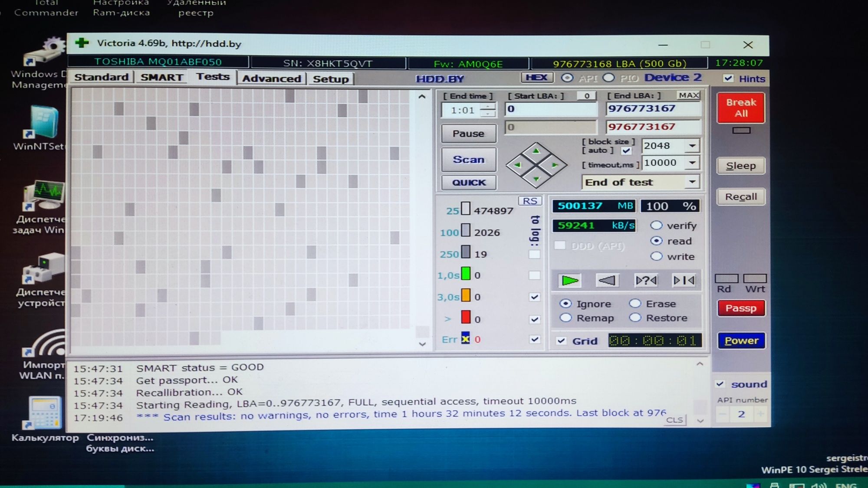Click the random seek '?' playback button
The width and height of the screenshot is (868, 488).
(645, 281)
